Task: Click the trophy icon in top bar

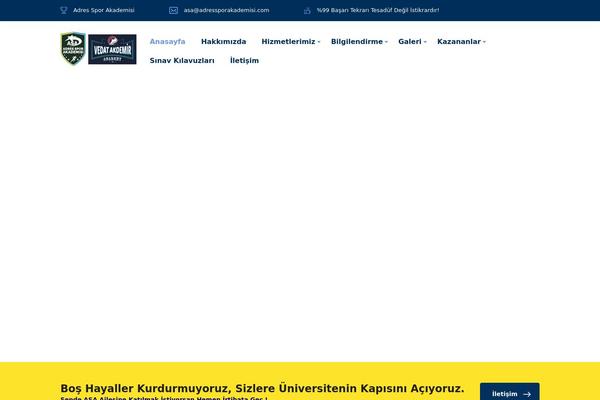Action: (x=64, y=10)
